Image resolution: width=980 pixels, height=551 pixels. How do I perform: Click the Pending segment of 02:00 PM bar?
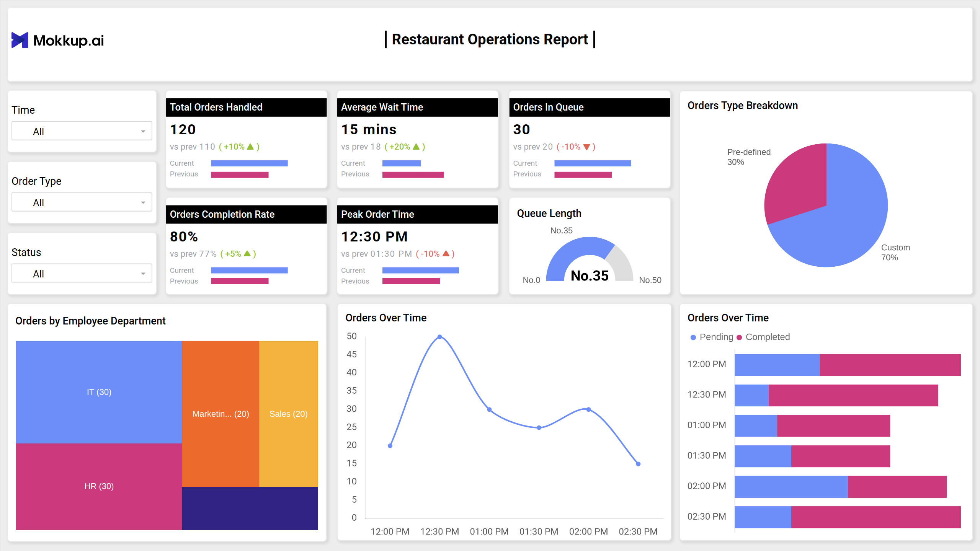pos(791,487)
